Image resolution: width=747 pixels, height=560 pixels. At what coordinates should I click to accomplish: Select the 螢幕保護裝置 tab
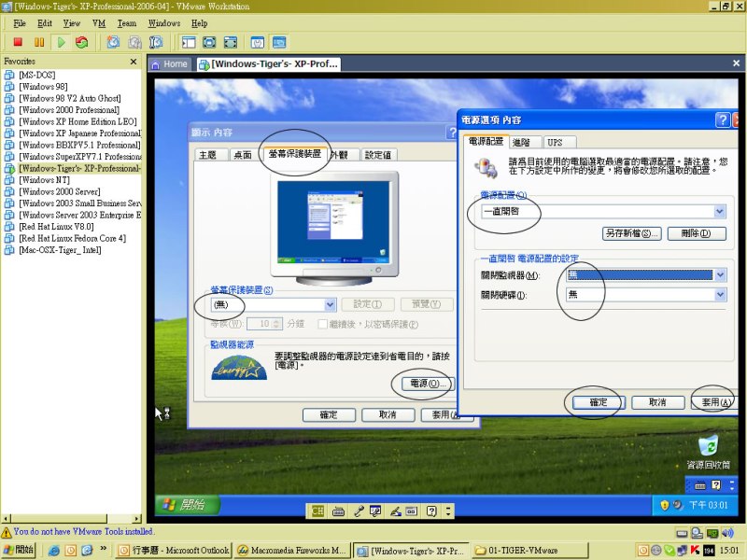295,153
